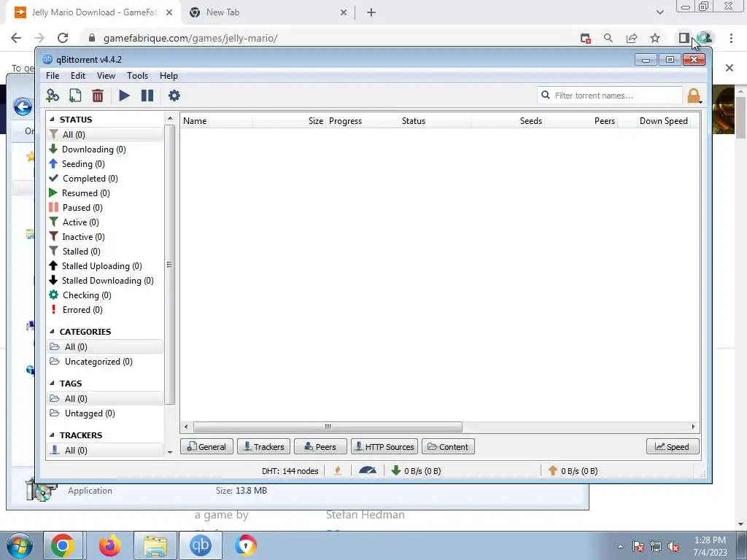747x560 pixels.
Task: Select Uncategorized (0) category
Action: pyautogui.click(x=105, y=362)
